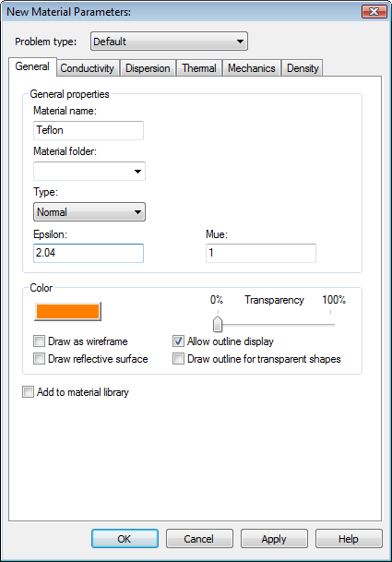Switch to the Dispersion tab
Screen dimensions: 392x562
click(x=148, y=68)
